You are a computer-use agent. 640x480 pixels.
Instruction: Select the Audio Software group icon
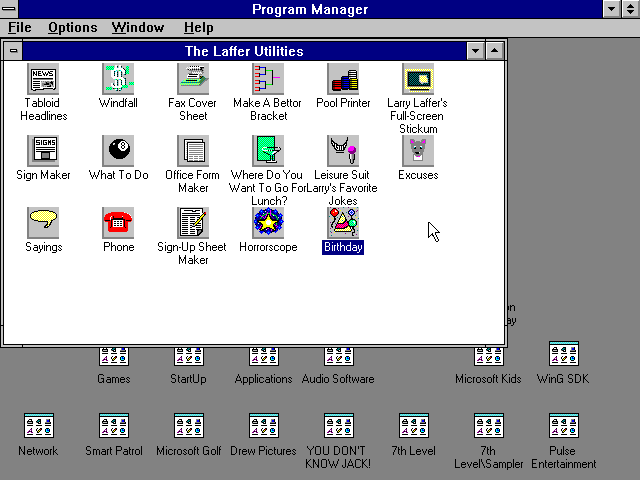click(x=339, y=357)
